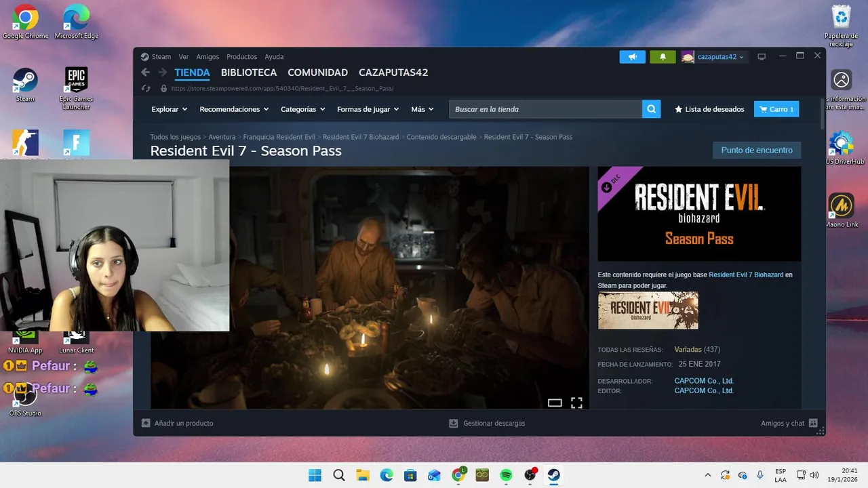Click the Big Picture mode monitor icon

point(762,57)
